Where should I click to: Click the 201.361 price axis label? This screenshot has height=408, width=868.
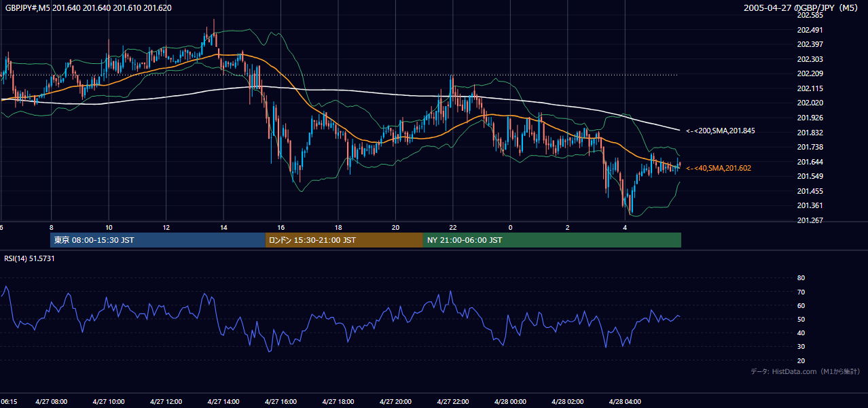tap(810, 205)
